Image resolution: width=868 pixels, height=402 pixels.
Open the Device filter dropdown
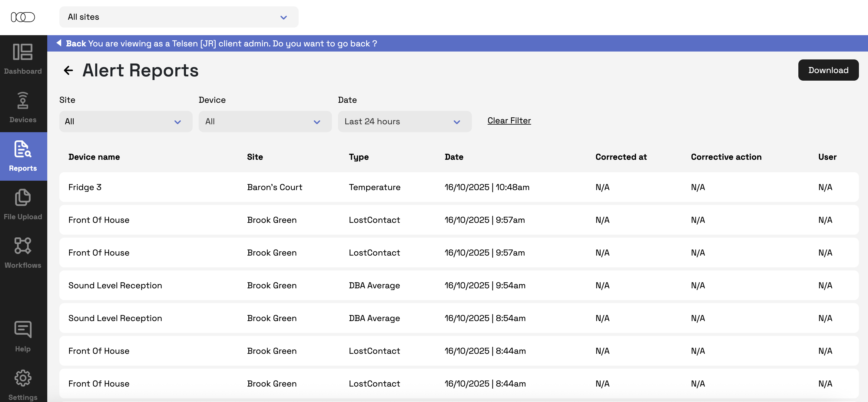pyautogui.click(x=265, y=122)
